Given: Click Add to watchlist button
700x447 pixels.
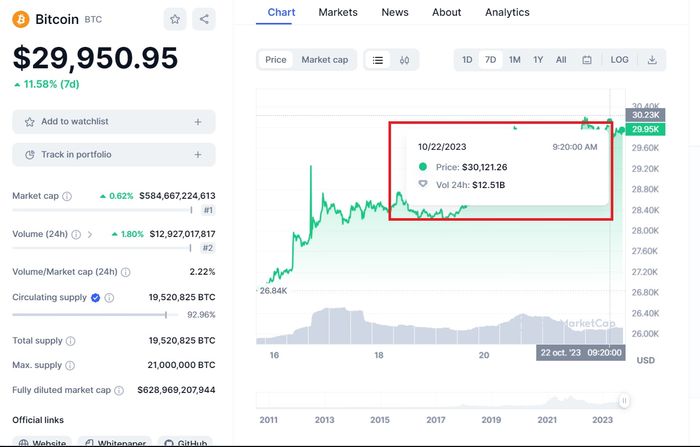Looking at the screenshot, I should click(113, 122).
